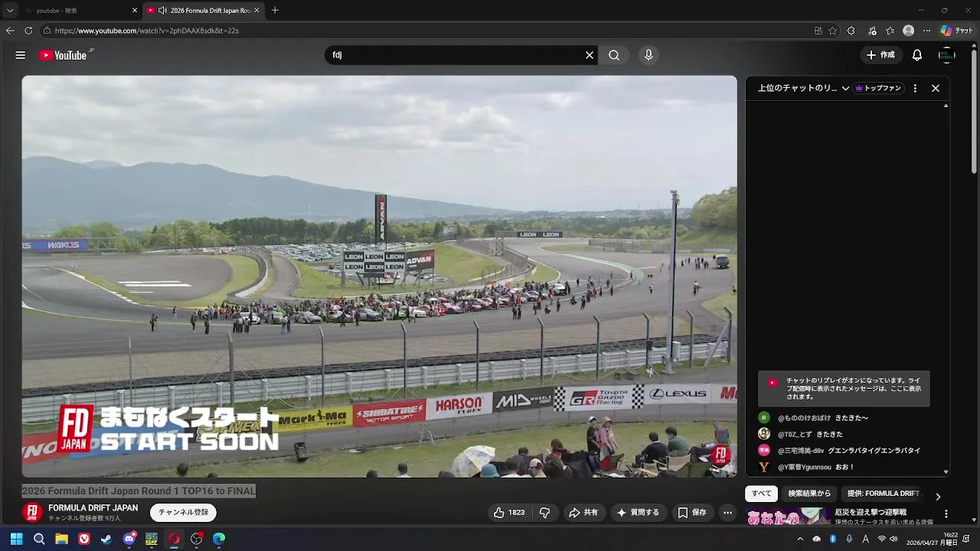Show more filter chips with right chevron
Screen dimensions: 980x551
pyautogui.click(x=938, y=497)
